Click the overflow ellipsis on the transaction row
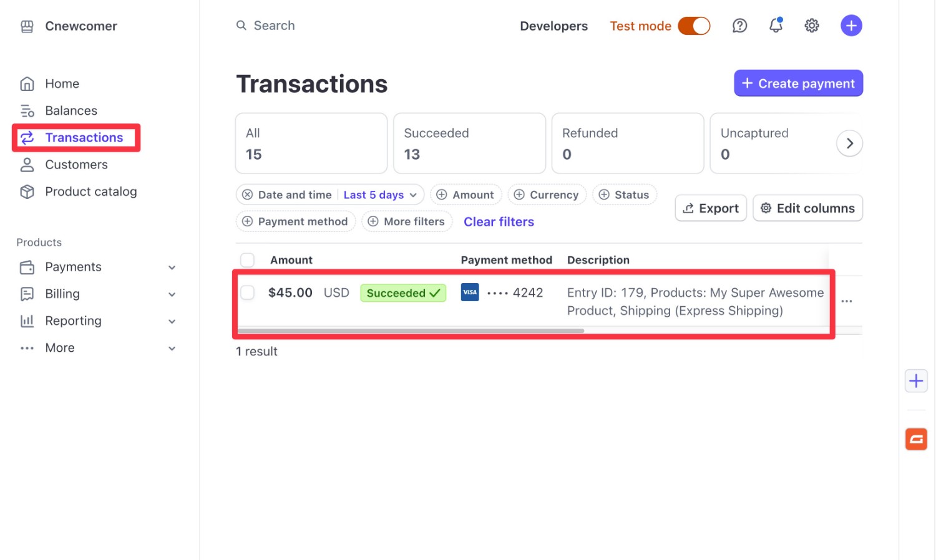Image resolution: width=936 pixels, height=560 pixels. 847,301
